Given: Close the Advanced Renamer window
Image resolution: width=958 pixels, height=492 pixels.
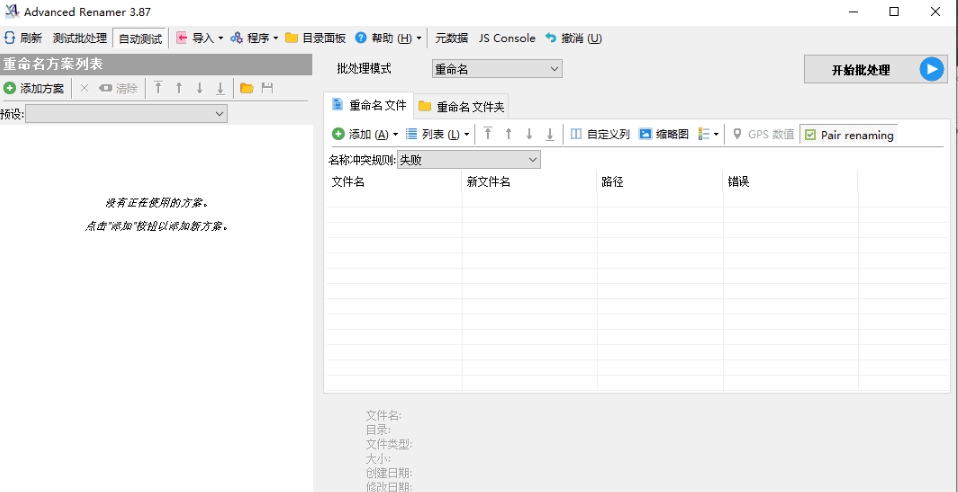Looking at the screenshot, I should click(935, 12).
